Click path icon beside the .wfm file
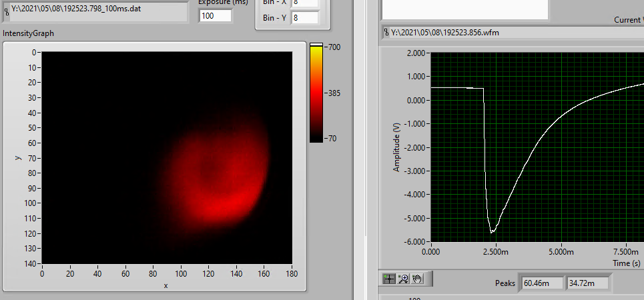 coord(386,32)
